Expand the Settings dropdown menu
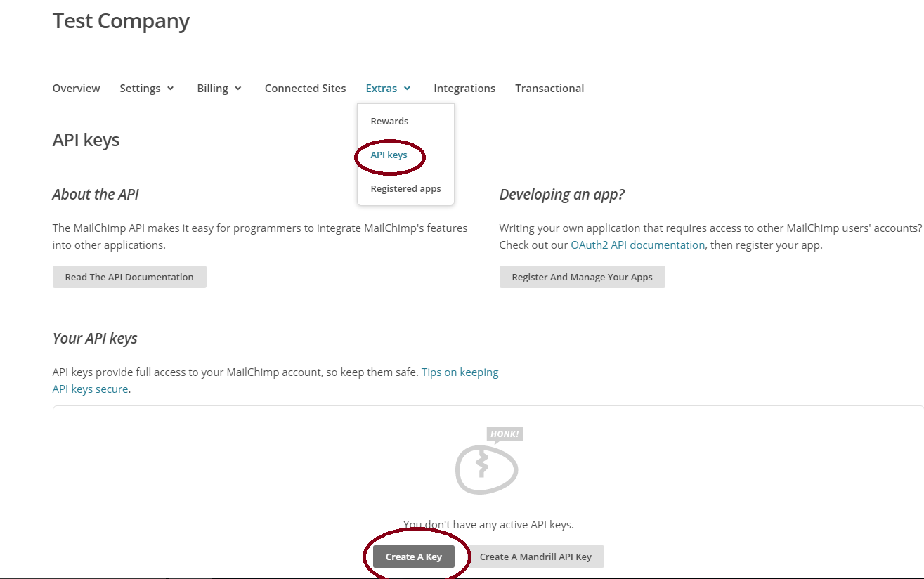Screen dimensions: 924x579 tap(147, 88)
